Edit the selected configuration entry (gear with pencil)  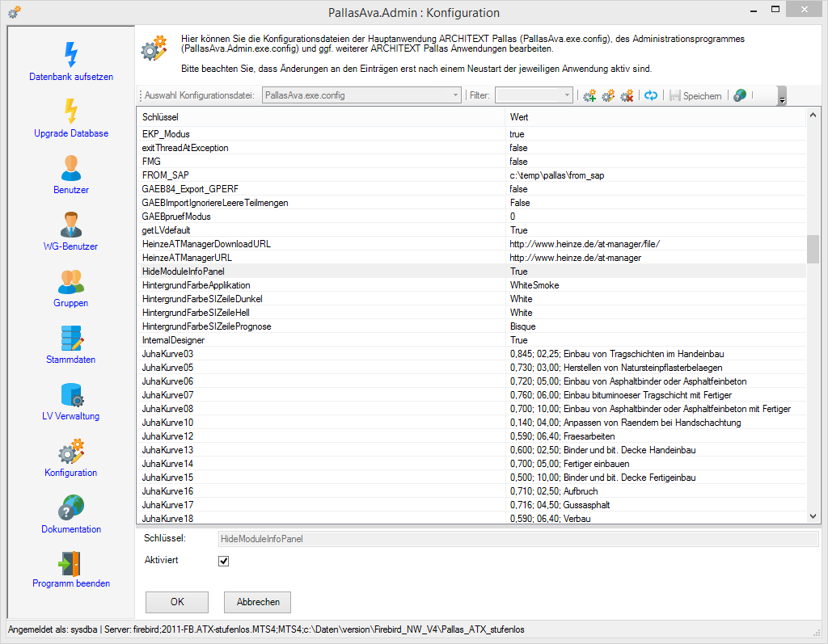point(608,95)
